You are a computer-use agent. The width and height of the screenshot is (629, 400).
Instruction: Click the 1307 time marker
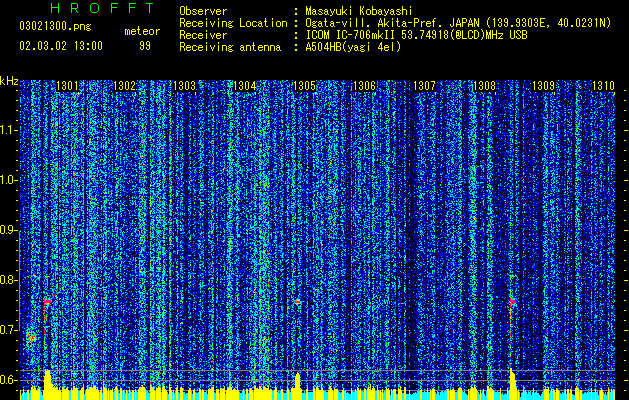(x=424, y=85)
